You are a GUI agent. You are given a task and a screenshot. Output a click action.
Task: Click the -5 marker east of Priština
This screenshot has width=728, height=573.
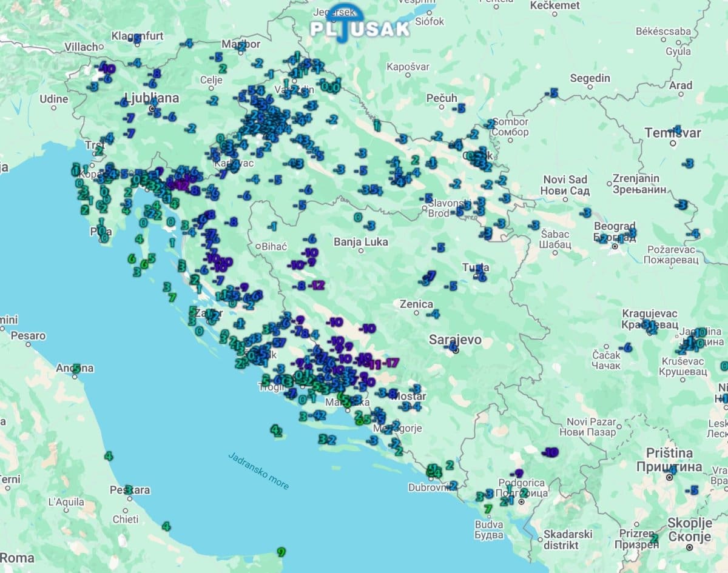[692, 490]
